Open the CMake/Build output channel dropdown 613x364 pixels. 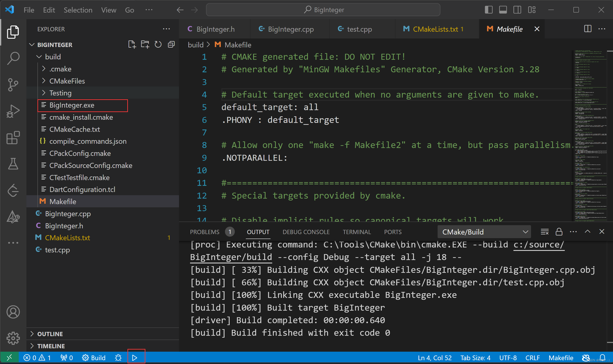[x=484, y=232]
